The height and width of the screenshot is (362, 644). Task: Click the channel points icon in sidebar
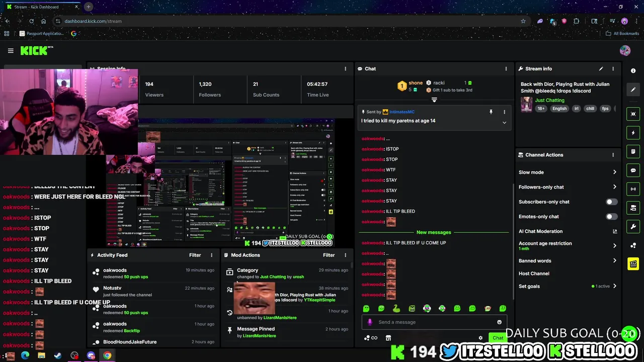click(x=633, y=245)
